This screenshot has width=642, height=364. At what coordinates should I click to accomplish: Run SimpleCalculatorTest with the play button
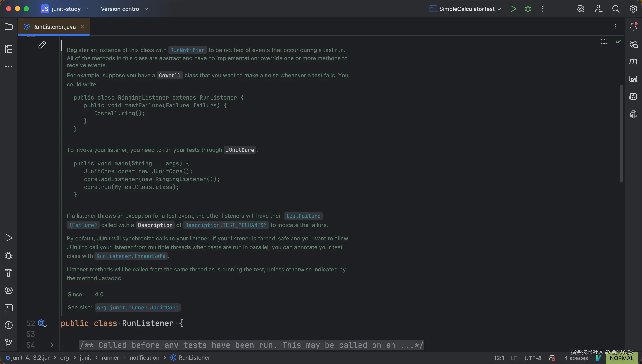[513, 9]
